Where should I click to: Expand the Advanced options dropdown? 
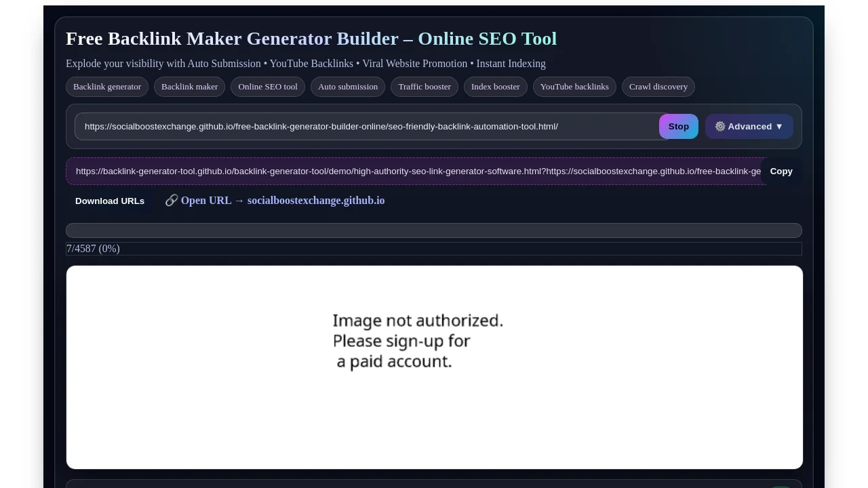pyautogui.click(x=749, y=127)
